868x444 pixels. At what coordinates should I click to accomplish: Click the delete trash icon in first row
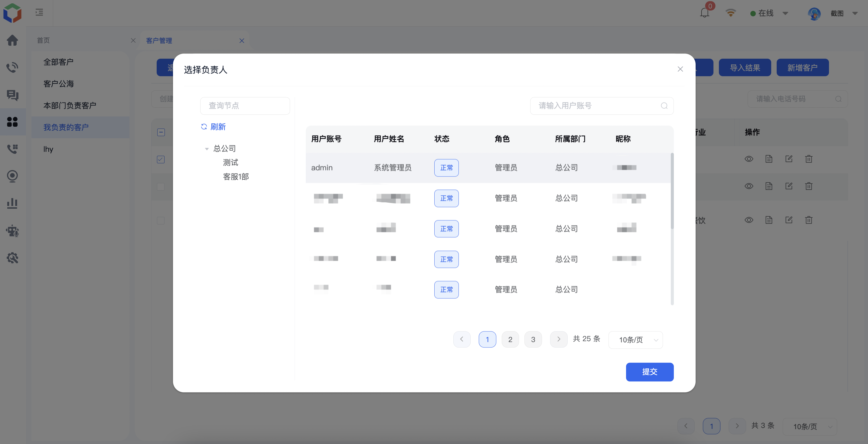point(809,159)
